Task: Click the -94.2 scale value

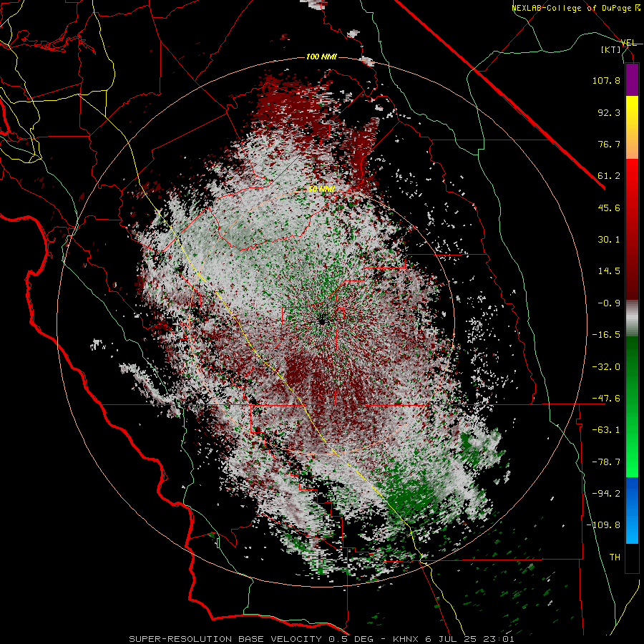Action: pyautogui.click(x=606, y=494)
